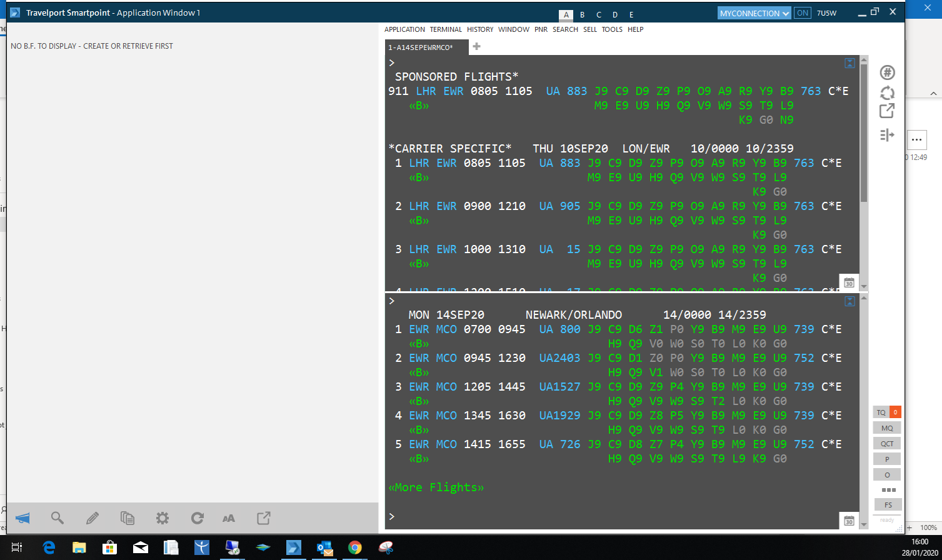Toggle maximize on the upper terminal pane
This screenshot has width=942, height=560.
pyautogui.click(x=849, y=63)
